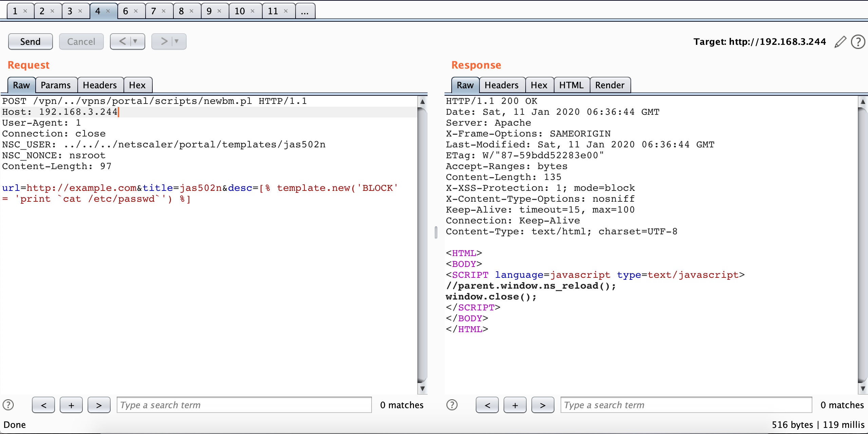Go to previous match in request search
Screen dimensions: 868x434
43,405
